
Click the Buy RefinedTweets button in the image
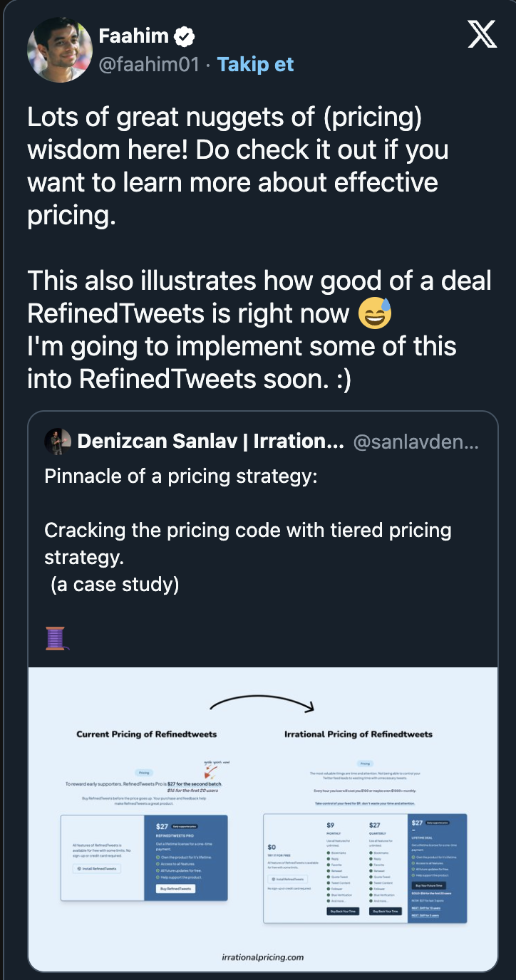click(x=175, y=889)
